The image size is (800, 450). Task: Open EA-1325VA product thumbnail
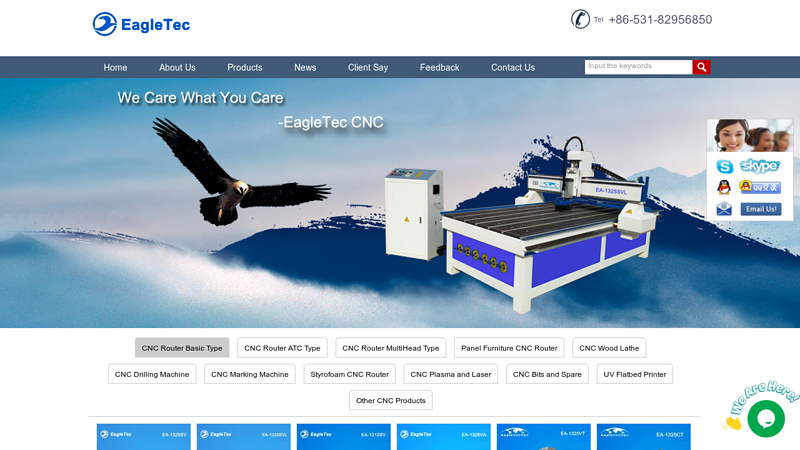click(x=444, y=437)
